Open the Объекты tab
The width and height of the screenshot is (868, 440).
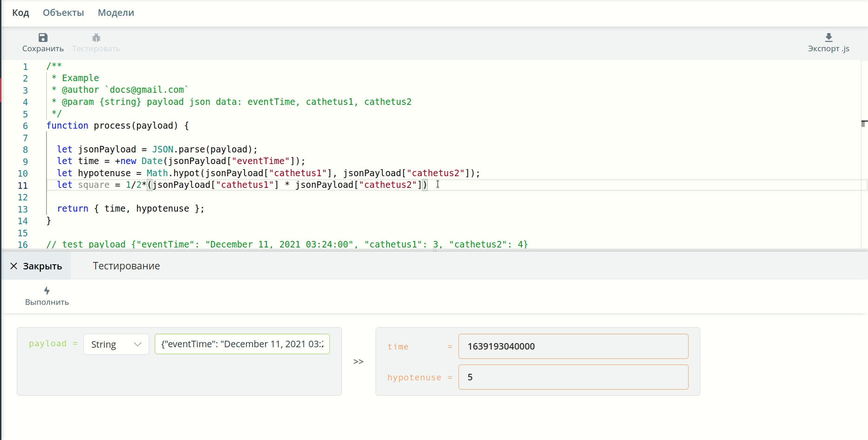pos(63,13)
